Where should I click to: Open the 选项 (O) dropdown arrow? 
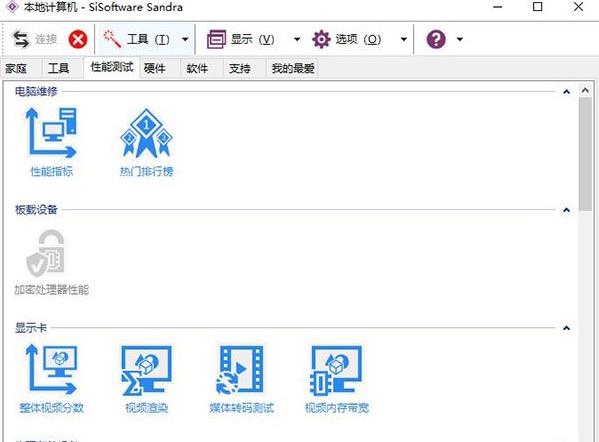[403, 39]
